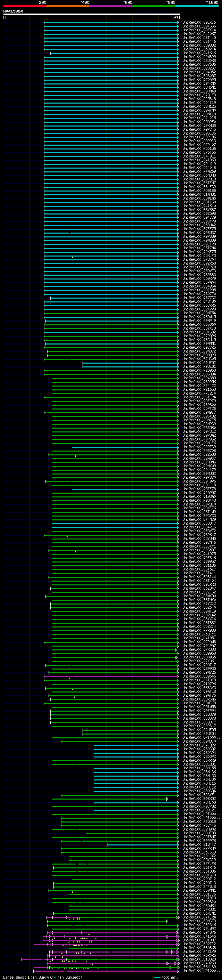222x980 pixels.
Task: Select the query name AV415024
Action: point(13,11)
